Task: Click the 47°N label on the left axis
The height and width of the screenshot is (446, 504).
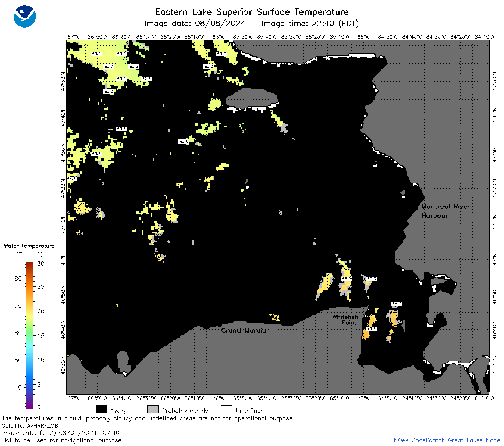Action: click(x=63, y=259)
